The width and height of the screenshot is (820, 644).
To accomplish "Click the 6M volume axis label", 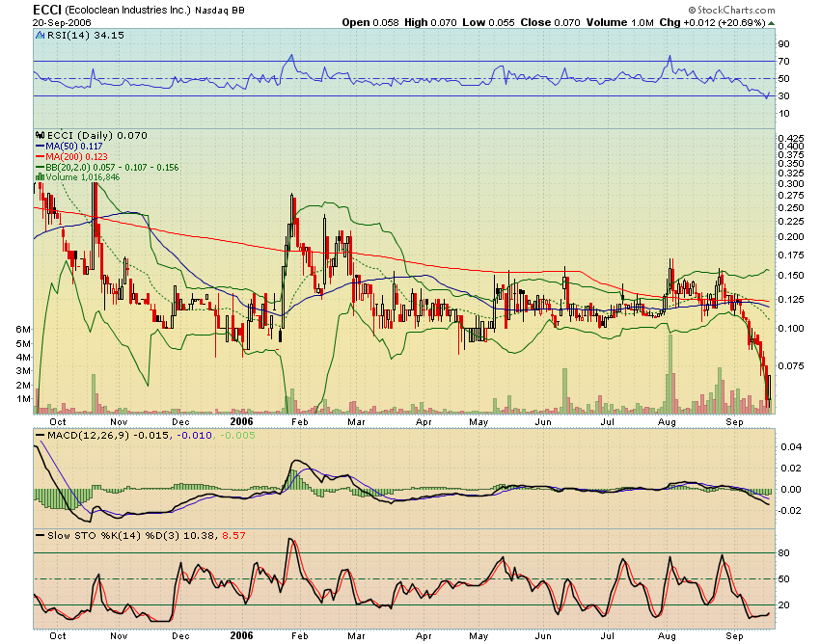I will pos(23,330).
